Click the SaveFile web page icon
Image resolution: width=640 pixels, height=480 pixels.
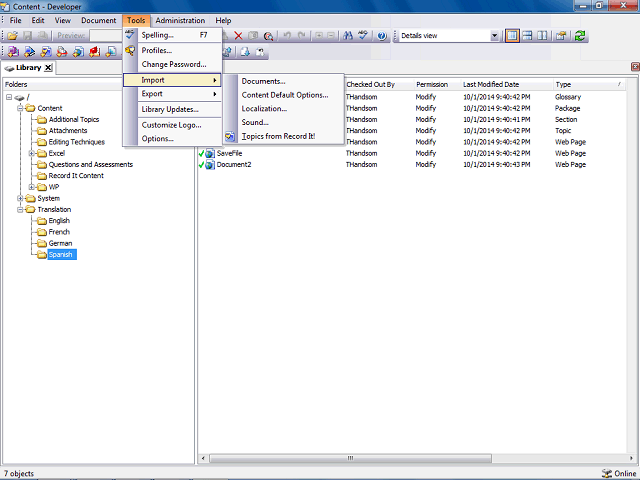(210, 153)
